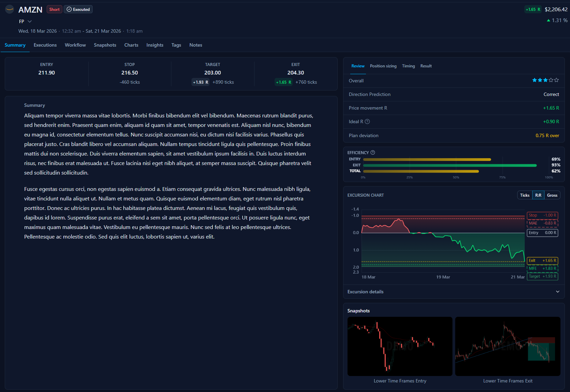Select the Result sub-tab
The height and width of the screenshot is (392, 570).
tap(426, 66)
